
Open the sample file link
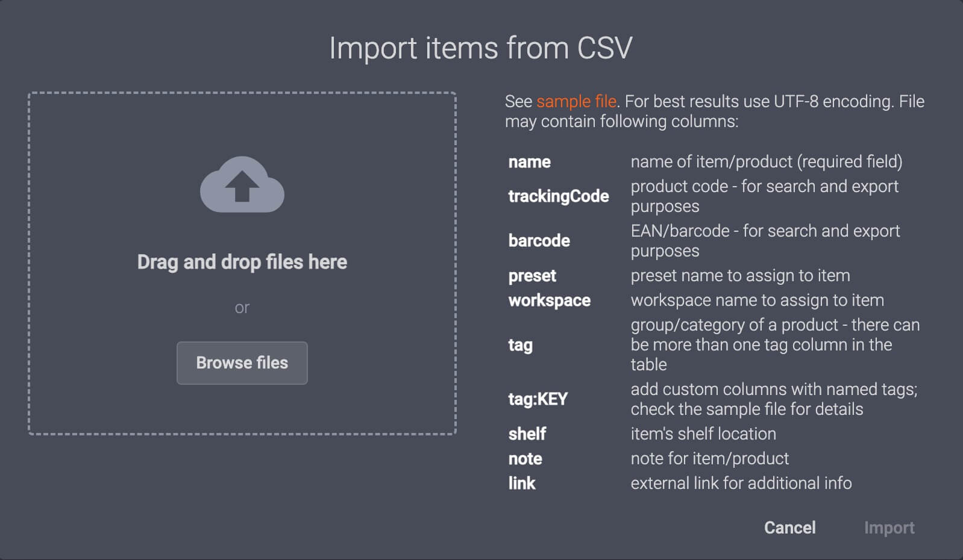pyautogui.click(x=576, y=101)
